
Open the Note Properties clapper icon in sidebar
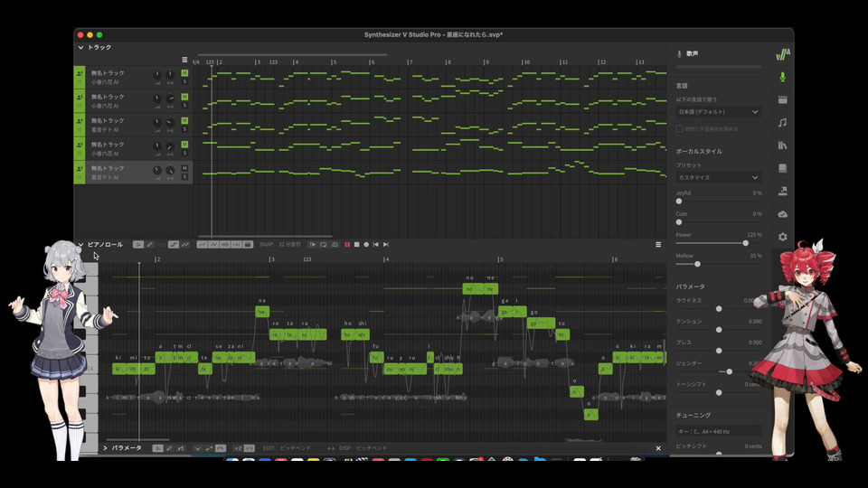tap(782, 99)
